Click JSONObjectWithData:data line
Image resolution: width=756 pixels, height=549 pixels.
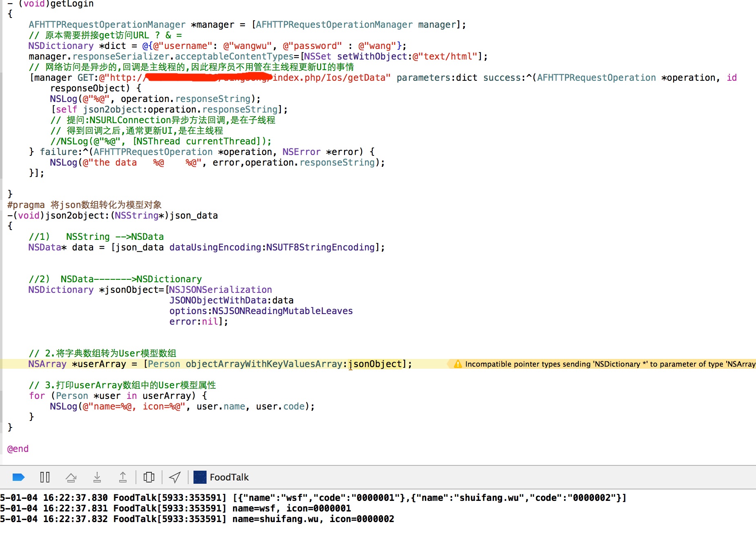tap(231, 300)
